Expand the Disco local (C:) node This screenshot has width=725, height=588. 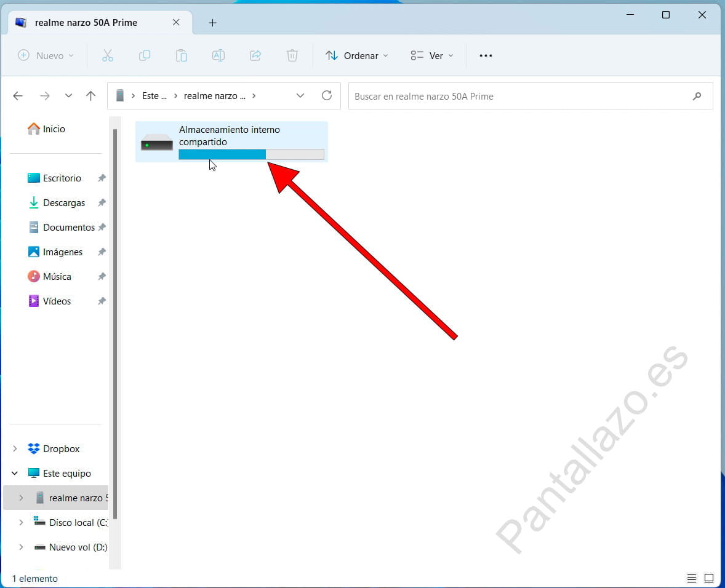coord(21,522)
